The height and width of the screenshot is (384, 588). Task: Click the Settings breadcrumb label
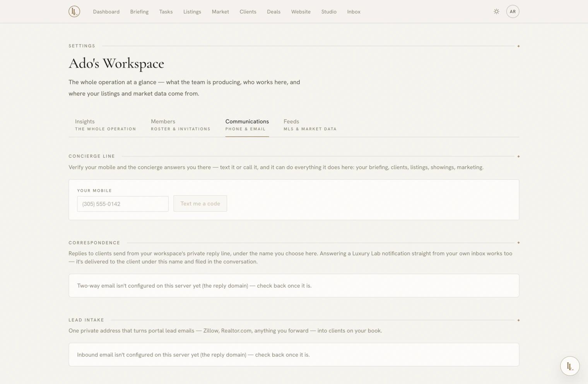pos(82,46)
